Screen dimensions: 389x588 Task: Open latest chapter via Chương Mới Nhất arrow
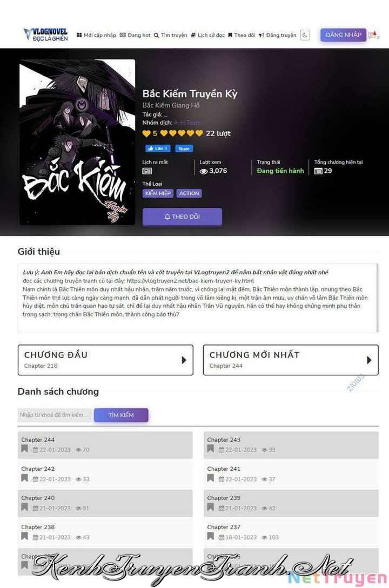coord(369,360)
